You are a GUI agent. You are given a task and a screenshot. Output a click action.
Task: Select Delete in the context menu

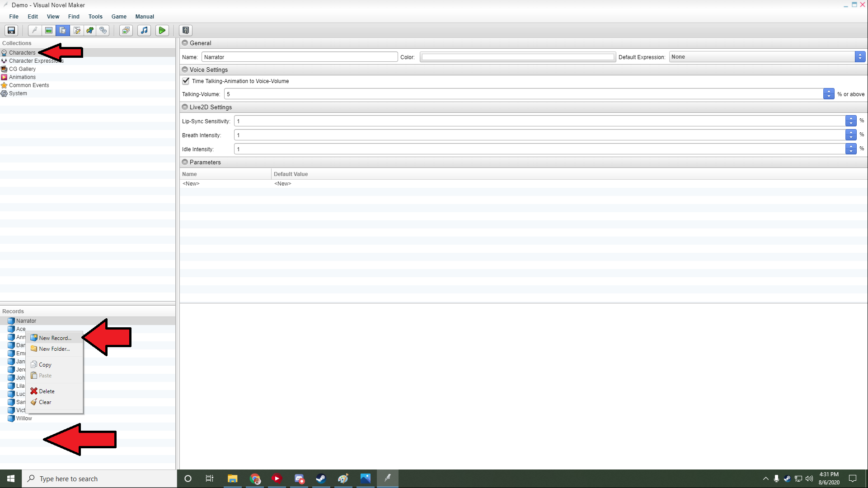[47, 391]
